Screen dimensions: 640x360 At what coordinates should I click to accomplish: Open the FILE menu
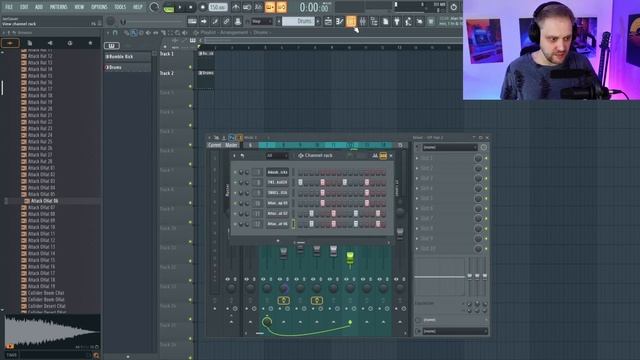pos(9,7)
